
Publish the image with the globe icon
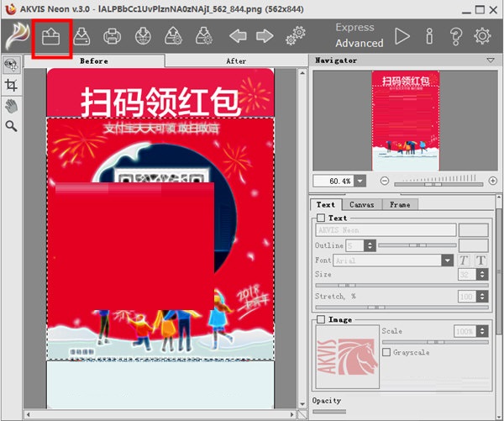pyautogui.click(x=143, y=36)
